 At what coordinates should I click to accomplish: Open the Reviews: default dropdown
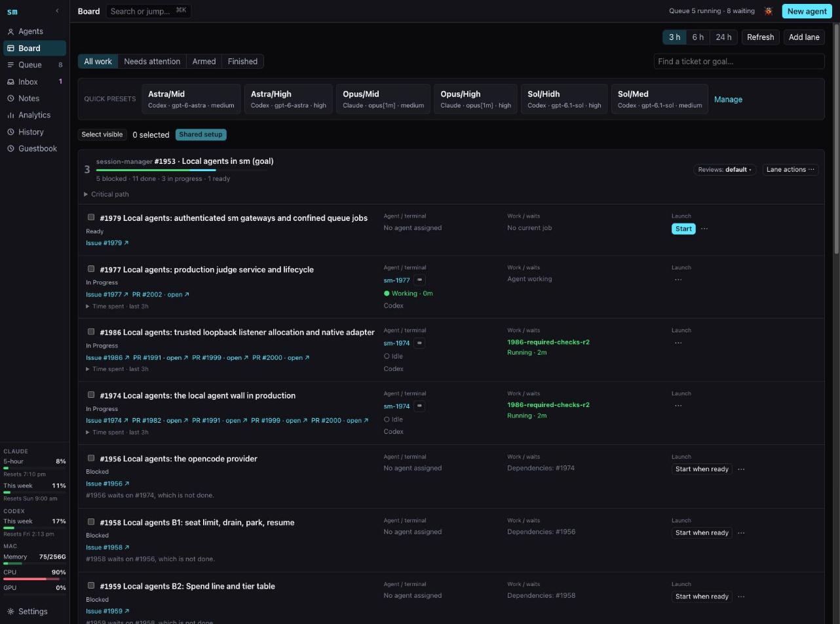pos(725,170)
